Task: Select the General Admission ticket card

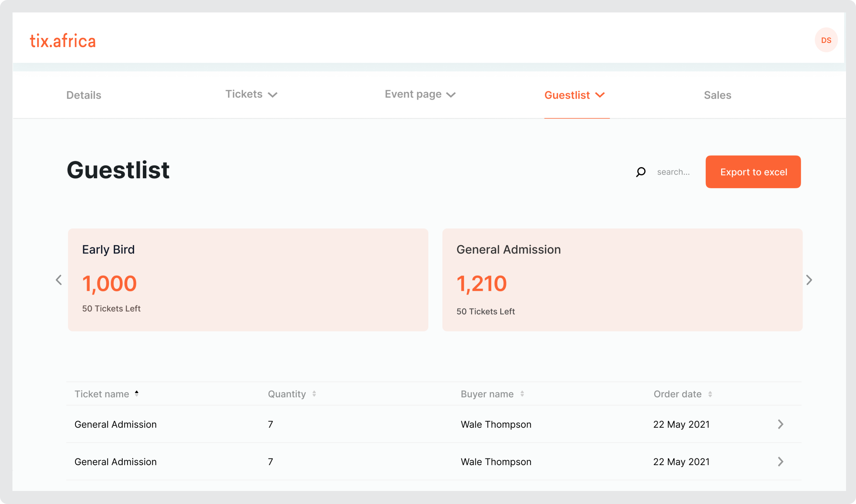Action: coord(622,280)
